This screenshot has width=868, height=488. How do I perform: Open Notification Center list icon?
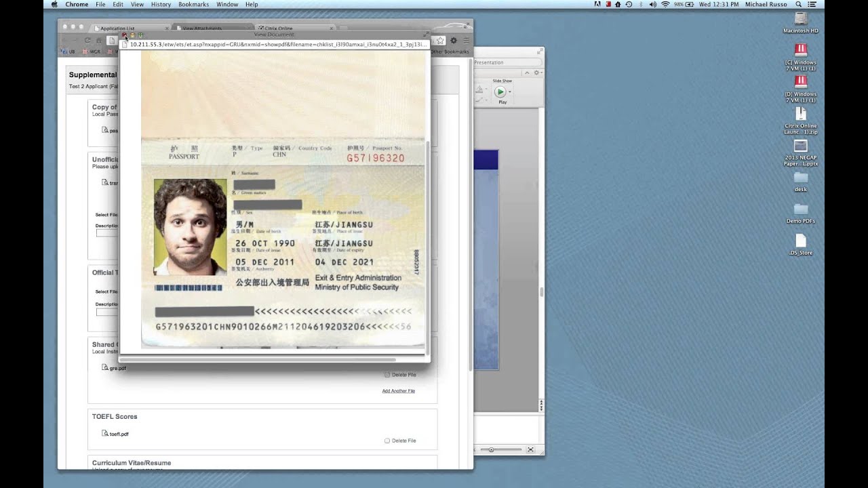coord(812,4)
